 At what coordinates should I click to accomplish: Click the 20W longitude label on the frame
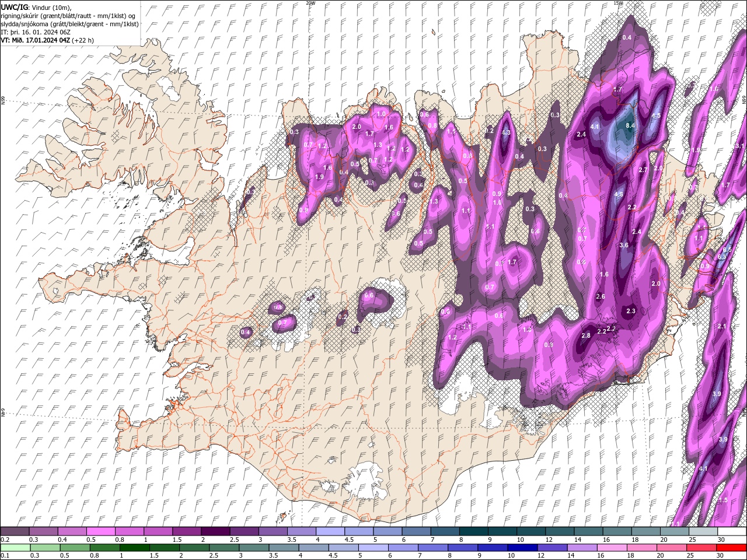coord(310,3)
